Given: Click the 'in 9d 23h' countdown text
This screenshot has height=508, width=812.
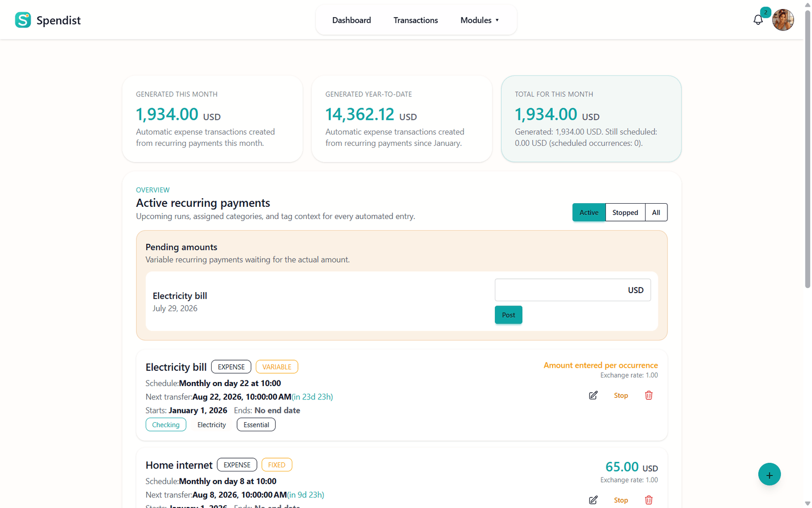Looking at the screenshot, I should (306, 495).
